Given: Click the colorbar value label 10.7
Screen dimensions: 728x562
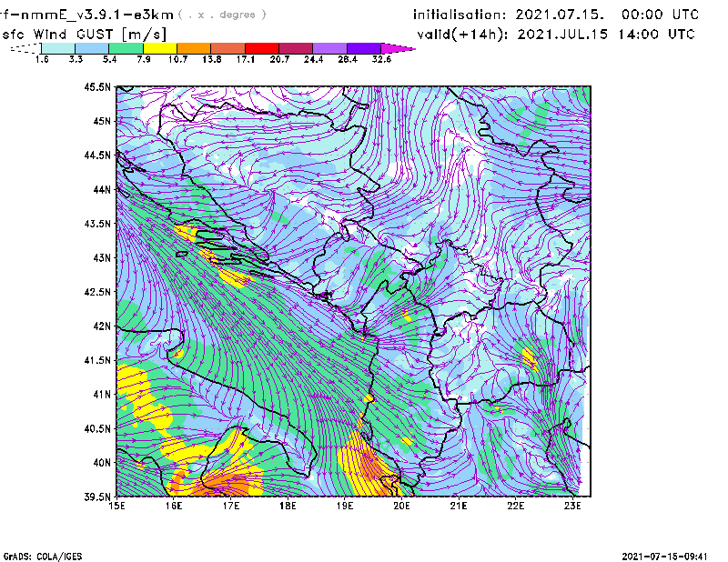Looking at the screenshot, I should point(177,59).
